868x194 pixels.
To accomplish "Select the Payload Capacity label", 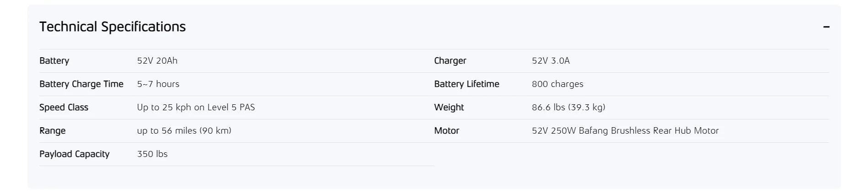I will (74, 154).
